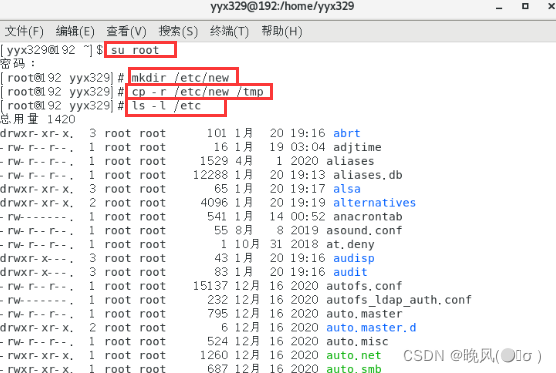Click the time 00:52 in anacrontab row
The image size is (556, 373).
point(307,216)
